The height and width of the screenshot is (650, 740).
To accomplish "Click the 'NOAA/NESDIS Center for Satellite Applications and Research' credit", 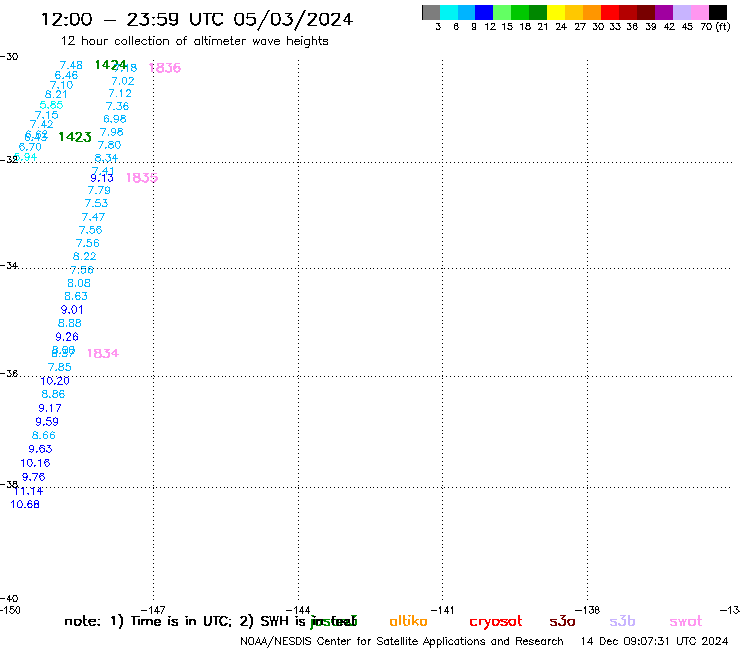I will pos(402,642).
